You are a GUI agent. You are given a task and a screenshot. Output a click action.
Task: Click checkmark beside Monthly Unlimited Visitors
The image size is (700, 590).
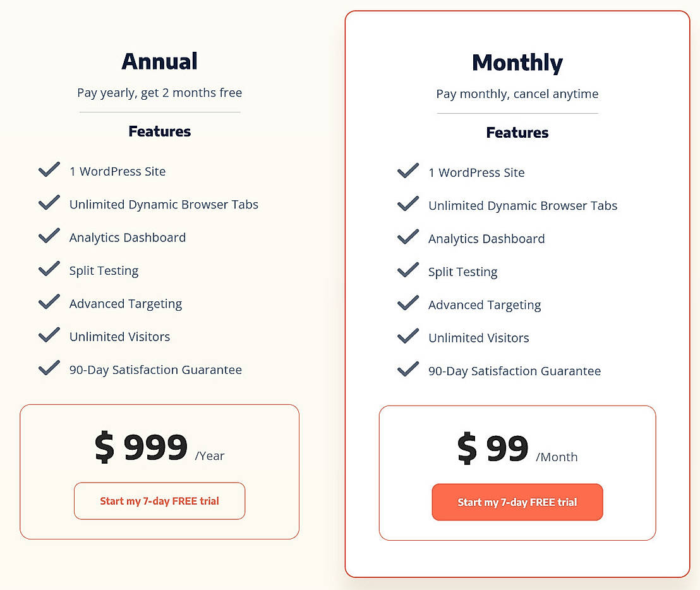point(408,336)
